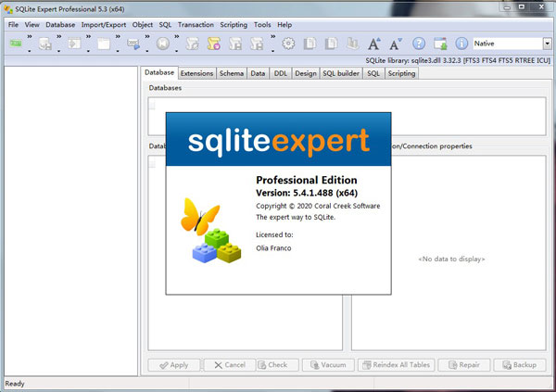Open the Tools menu

(262, 25)
